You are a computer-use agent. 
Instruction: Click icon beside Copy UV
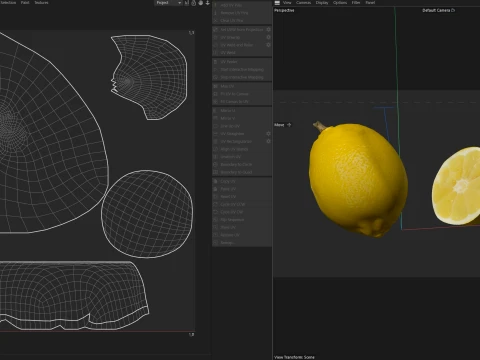point(215,181)
